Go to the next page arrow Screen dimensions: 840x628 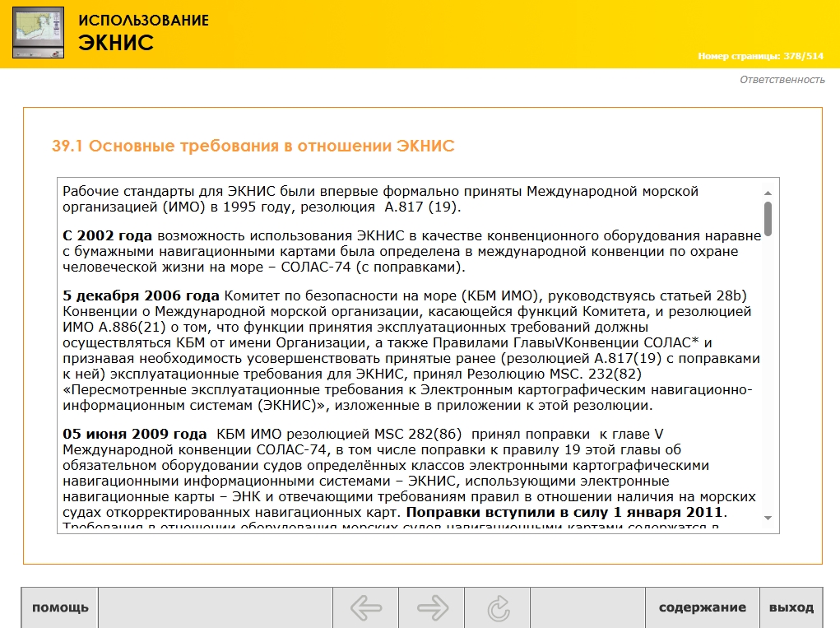point(432,607)
